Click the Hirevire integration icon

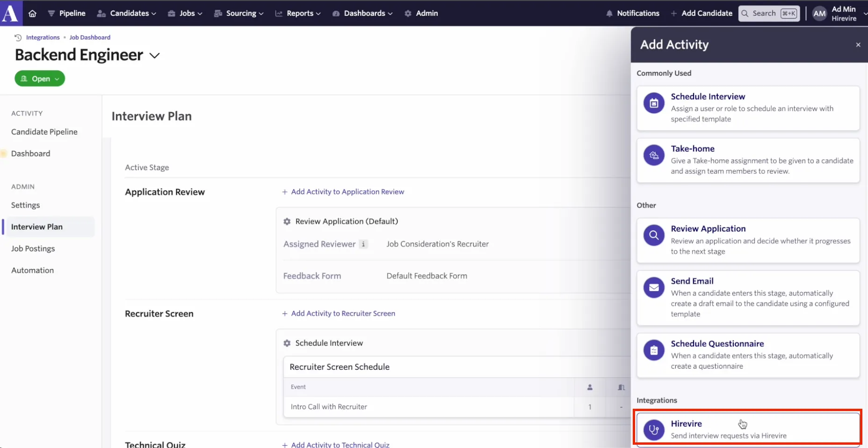(x=654, y=430)
